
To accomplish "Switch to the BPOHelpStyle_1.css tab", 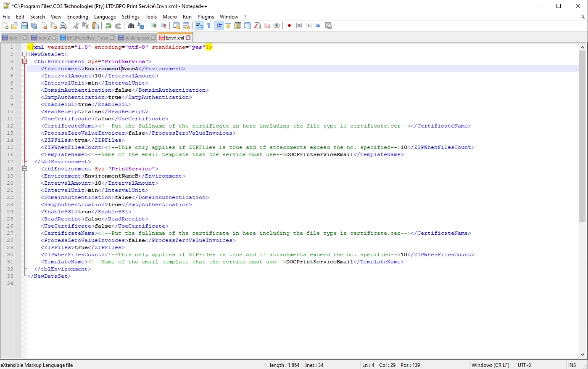I will [87, 38].
